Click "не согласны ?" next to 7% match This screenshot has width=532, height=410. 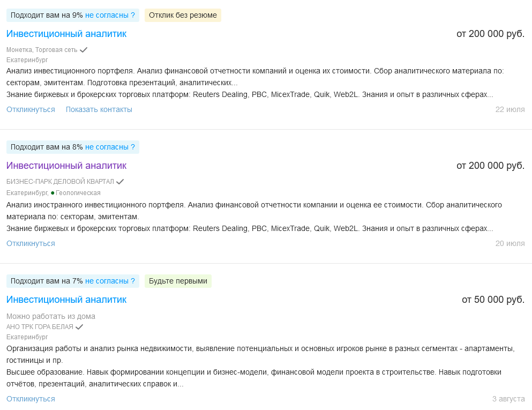(x=110, y=281)
